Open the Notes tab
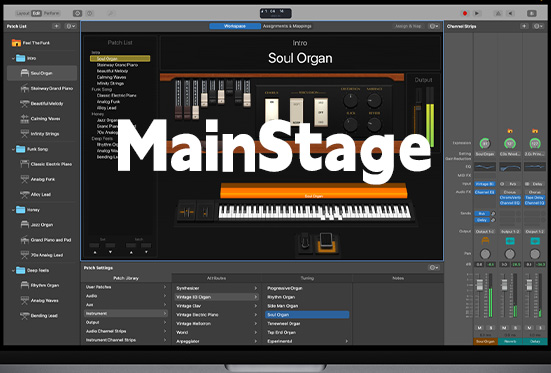Image resolution: width=551 pixels, height=373 pixels. pyautogui.click(x=398, y=278)
